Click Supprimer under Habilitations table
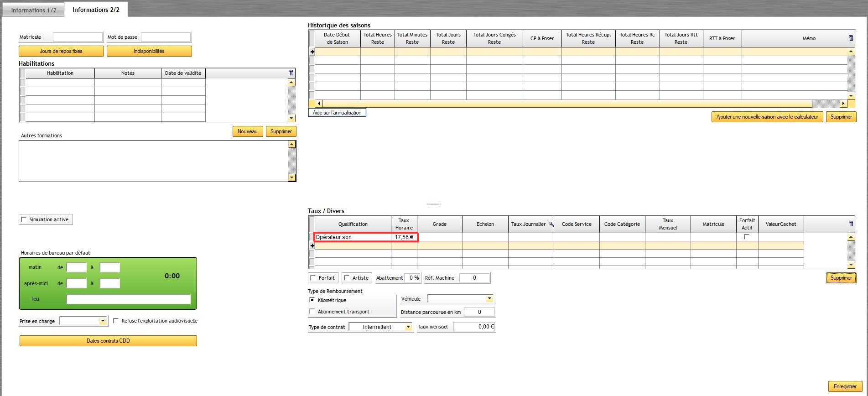The image size is (868, 396). pyautogui.click(x=281, y=131)
